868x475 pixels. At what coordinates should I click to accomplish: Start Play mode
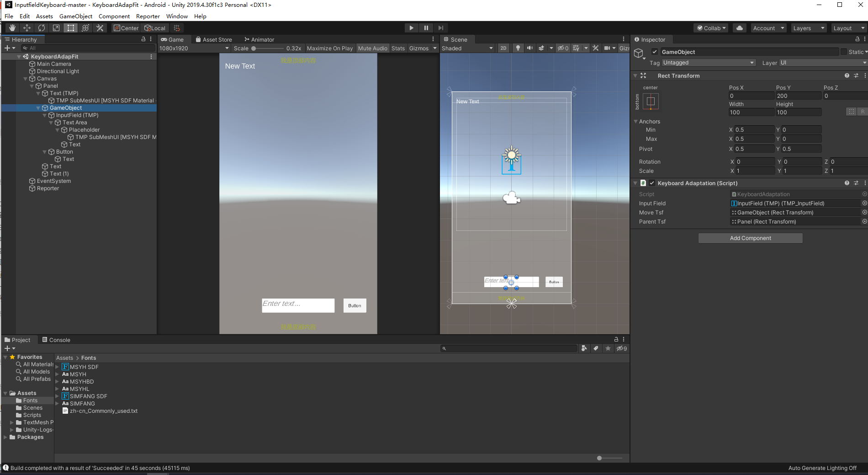[412, 28]
